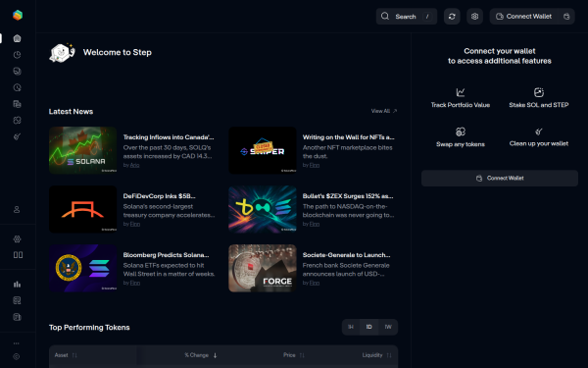Click the hexagon cube icon in the sidebar
Screen dimensions: 588x368
17,238
